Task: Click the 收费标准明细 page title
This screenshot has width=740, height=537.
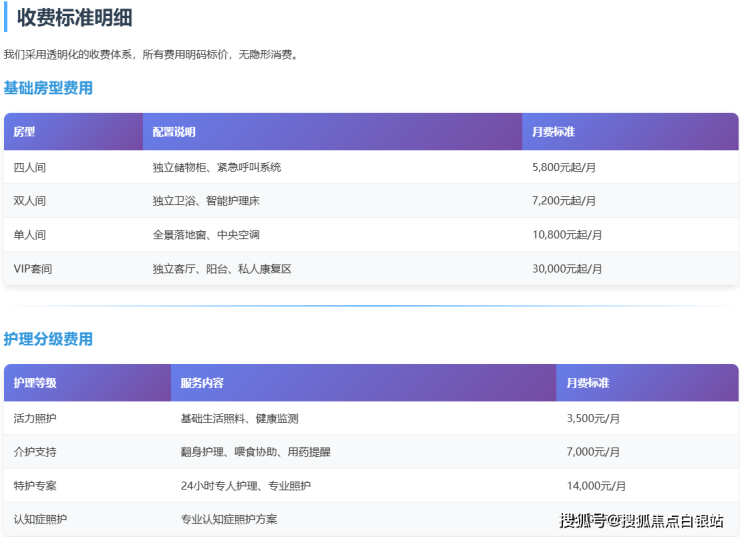Action: click(x=74, y=17)
